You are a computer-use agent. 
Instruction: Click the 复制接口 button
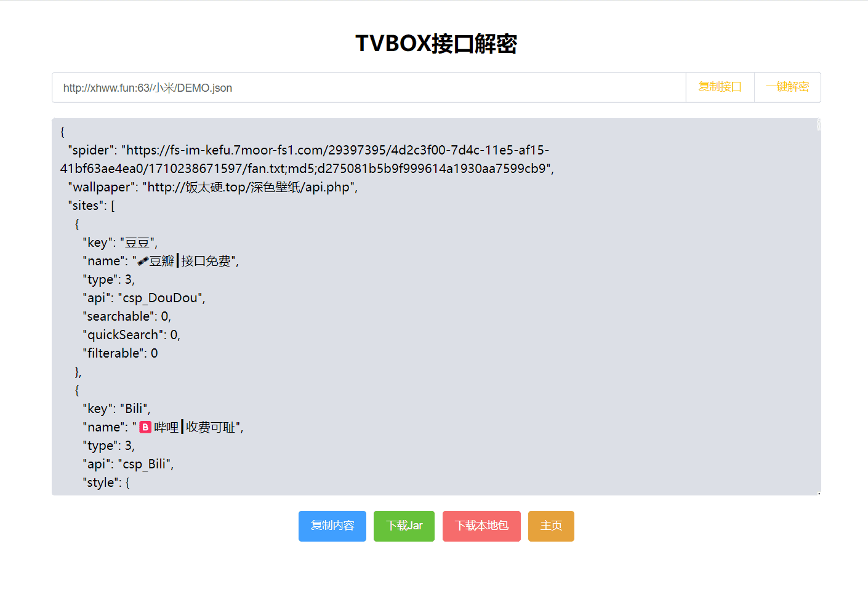[720, 87]
